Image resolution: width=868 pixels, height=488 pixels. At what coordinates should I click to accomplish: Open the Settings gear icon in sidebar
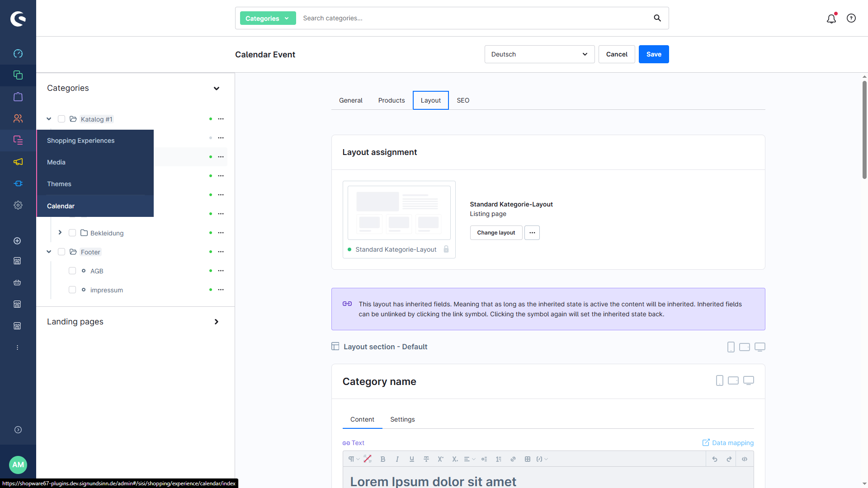click(x=18, y=205)
